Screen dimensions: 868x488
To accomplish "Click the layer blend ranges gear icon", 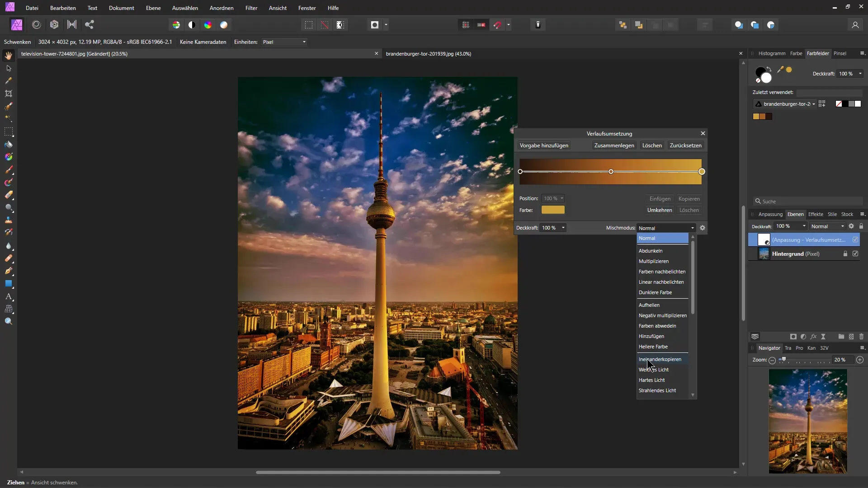I will pyautogui.click(x=851, y=226).
